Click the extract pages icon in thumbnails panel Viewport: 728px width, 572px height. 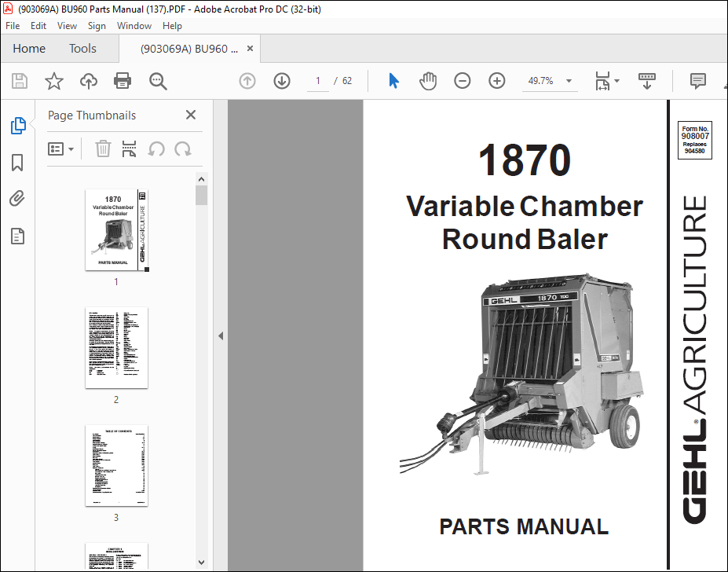coord(129,148)
